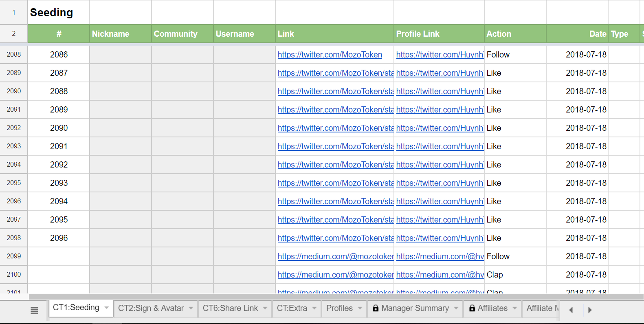644x324 pixels.
Task: Expand the Profiles tab dropdown arrow
Action: point(360,309)
